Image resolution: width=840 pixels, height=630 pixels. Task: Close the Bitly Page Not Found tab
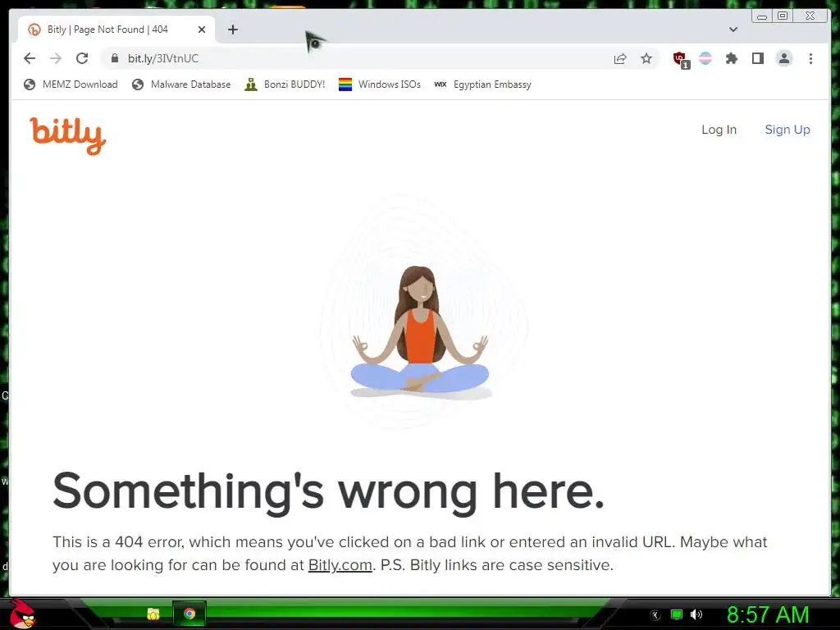(202, 30)
